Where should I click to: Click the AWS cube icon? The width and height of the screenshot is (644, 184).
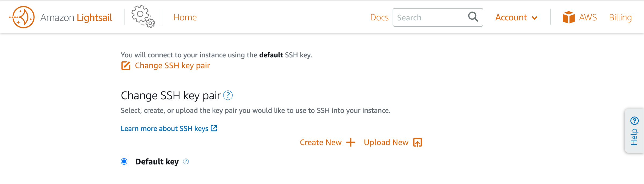click(569, 17)
